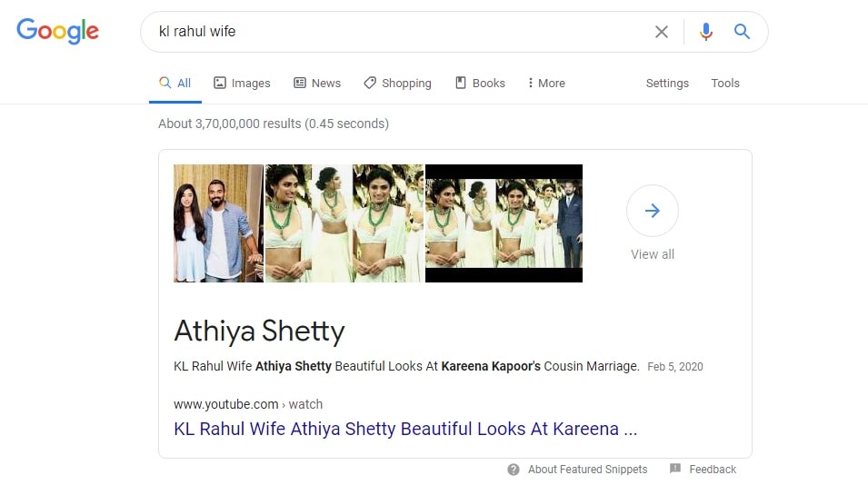Go to the Books tab
The width and height of the screenshot is (868, 485).
(x=480, y=83)
